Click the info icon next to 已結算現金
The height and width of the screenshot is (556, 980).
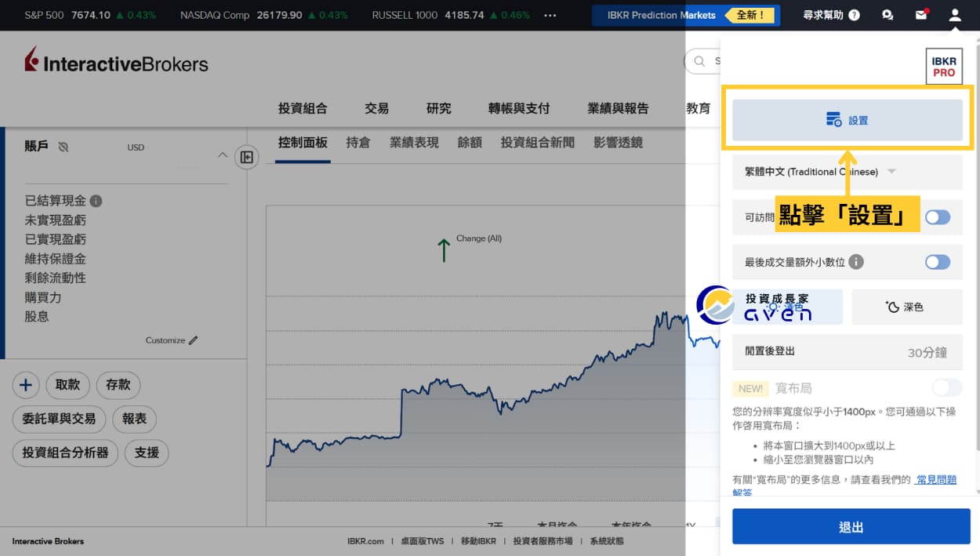(x=96, y=201)
